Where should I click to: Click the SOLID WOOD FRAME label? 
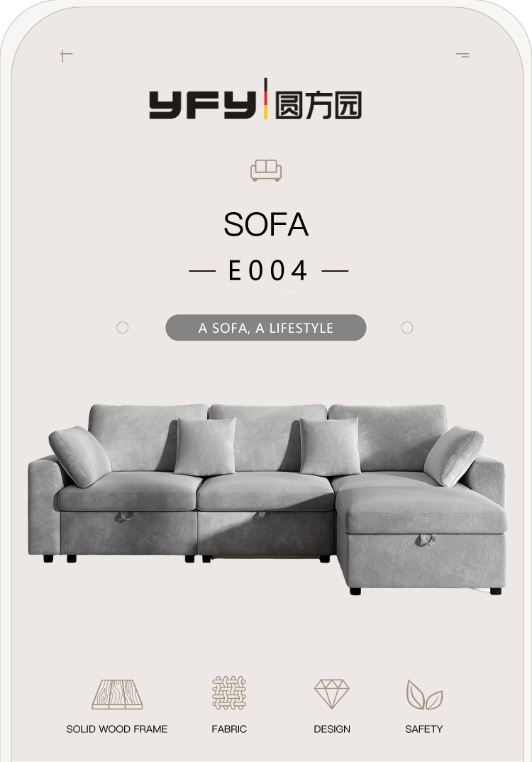116,729
